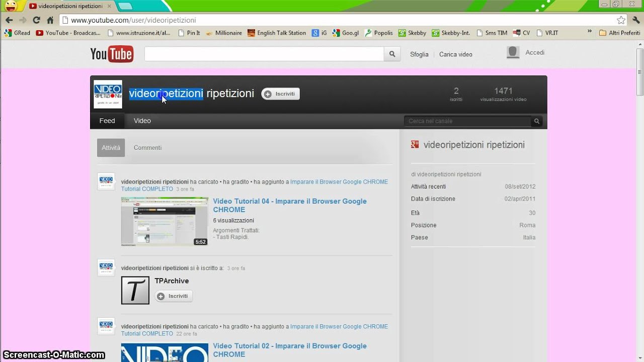This screenshot has width=644, height=362.
Task: Click the Carica video link
Action: pos(456,54)
